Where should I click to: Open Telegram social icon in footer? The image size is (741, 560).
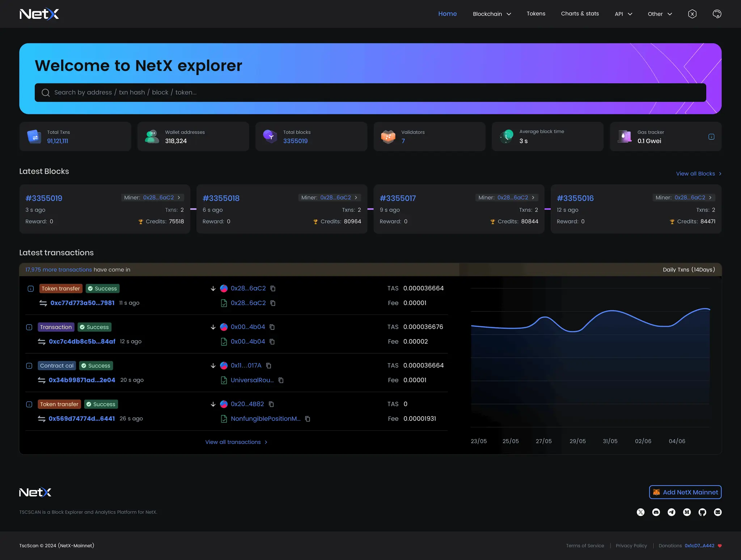[x=672, y=512]
